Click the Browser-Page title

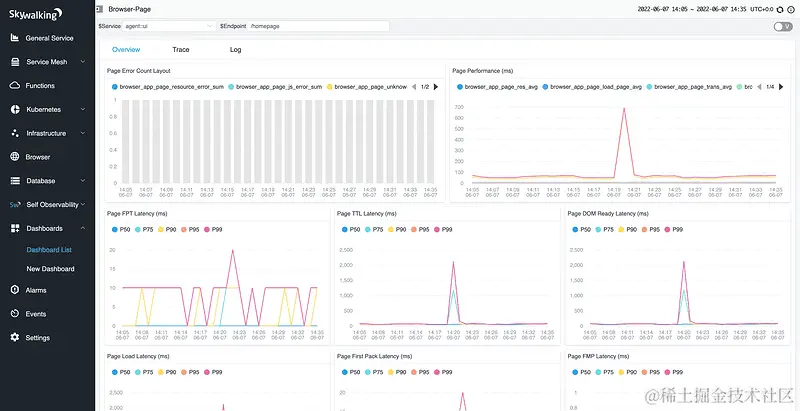(130, 9)
